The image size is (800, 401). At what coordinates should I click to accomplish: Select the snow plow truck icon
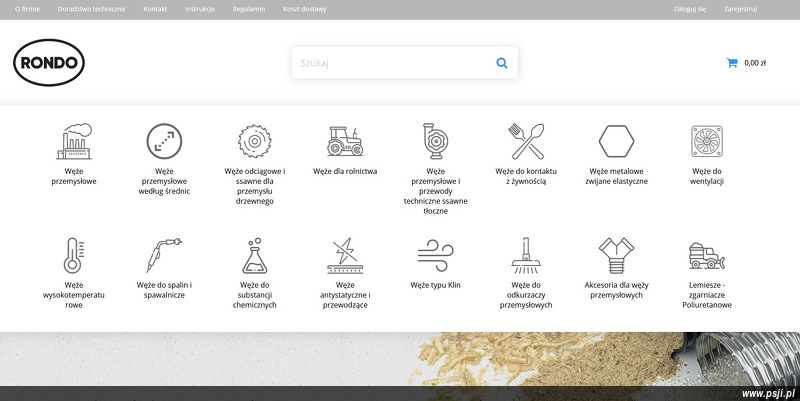707,255
